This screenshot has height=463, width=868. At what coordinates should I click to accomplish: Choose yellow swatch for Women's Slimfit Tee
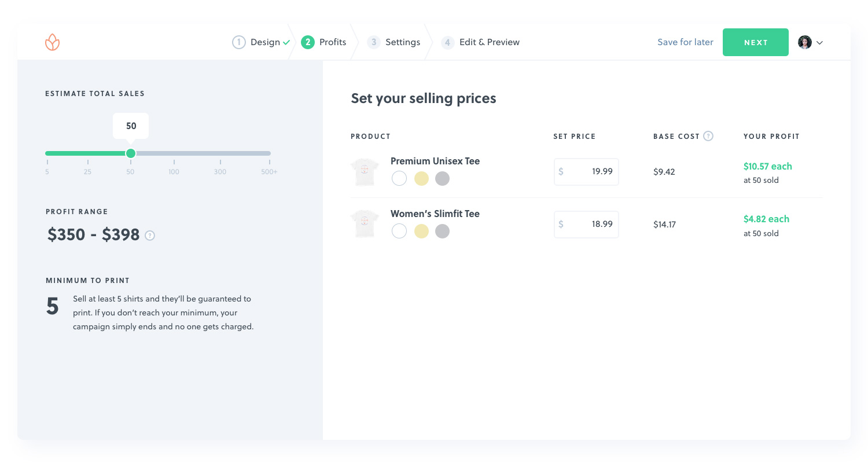tap(421, 231)
